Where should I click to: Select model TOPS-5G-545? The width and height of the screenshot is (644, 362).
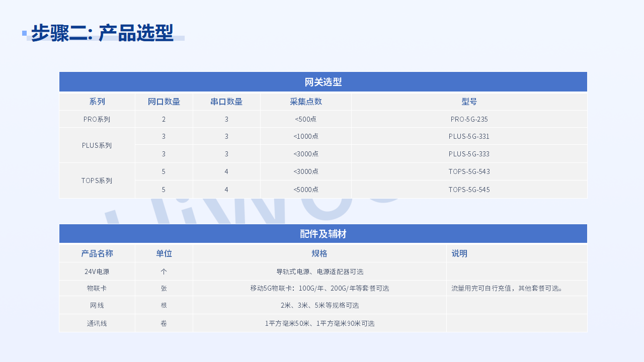coord(469,190)
